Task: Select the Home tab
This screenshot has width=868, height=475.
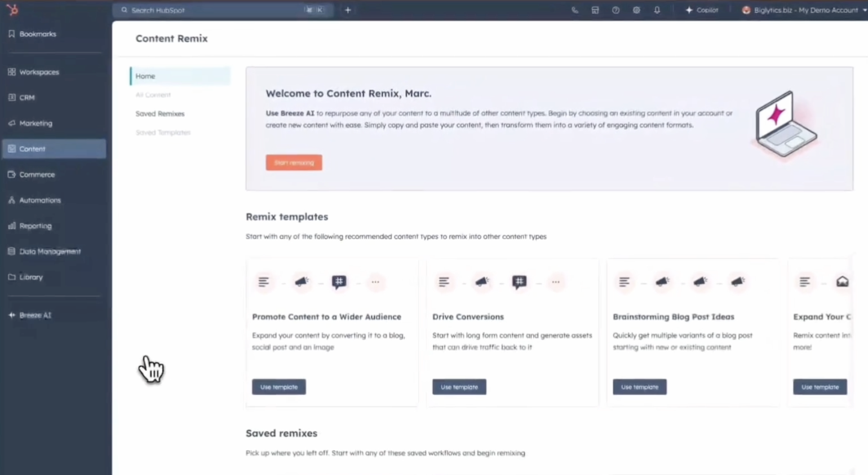Action: [x=180, y=76]
